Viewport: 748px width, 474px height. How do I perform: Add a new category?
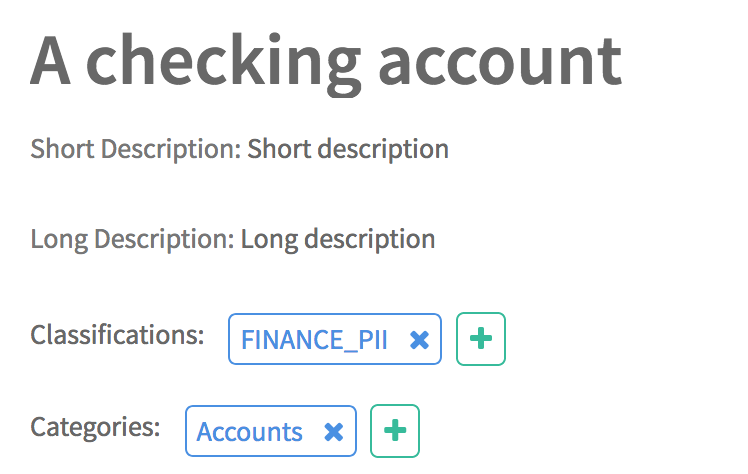click(395, 431)
